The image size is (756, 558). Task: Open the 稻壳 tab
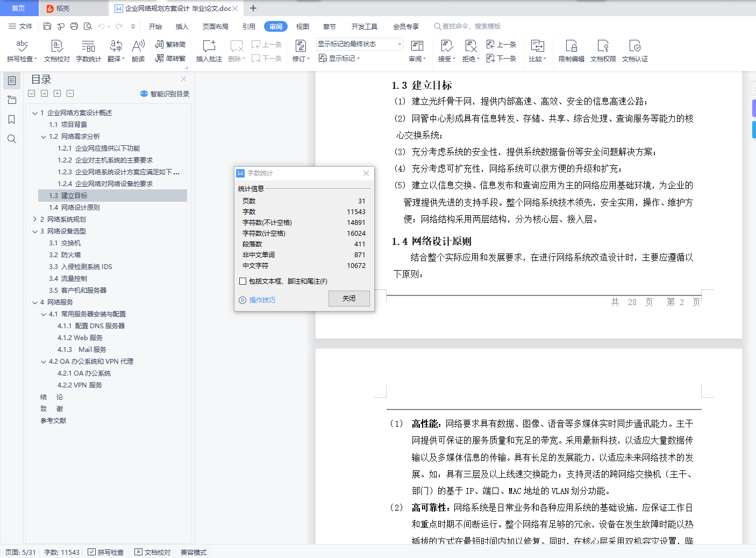coord(73,8)
